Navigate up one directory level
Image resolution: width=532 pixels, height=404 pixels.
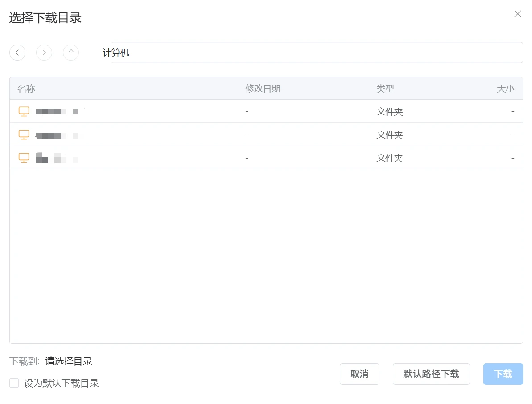click(71, 53)
